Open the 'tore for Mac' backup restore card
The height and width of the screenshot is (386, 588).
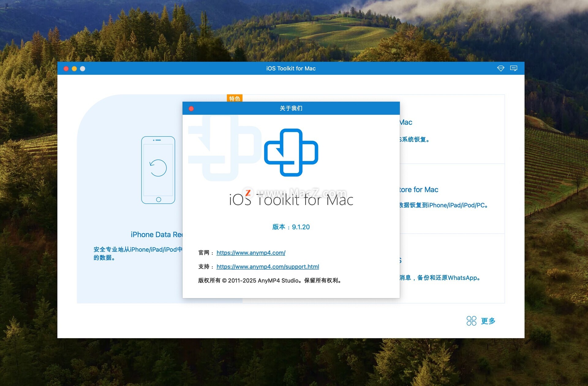point(452,199)
